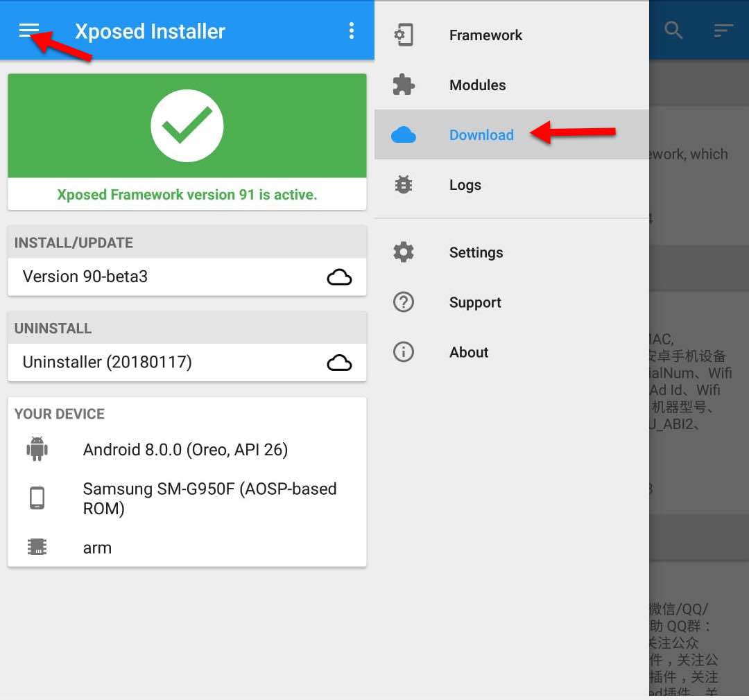Click the Support question mark icon
749x700 pixels.
tap(404, 302)
